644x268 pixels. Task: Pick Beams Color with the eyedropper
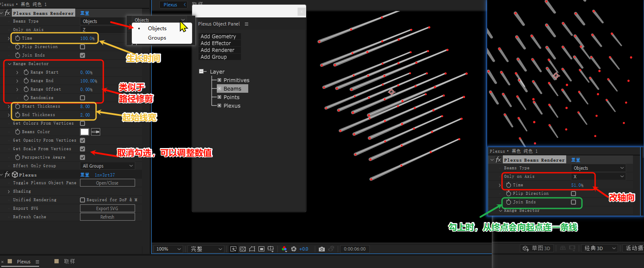(x=96, y=132)
